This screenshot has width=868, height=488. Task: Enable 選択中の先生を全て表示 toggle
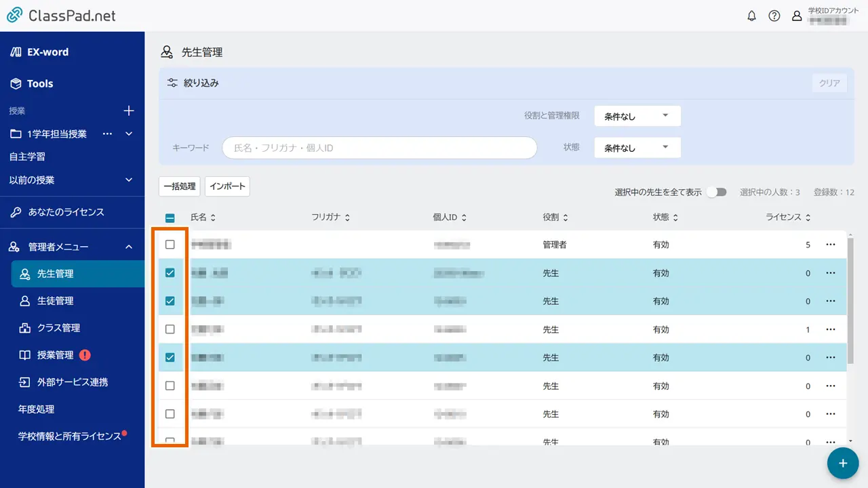(x=717, y=192)
